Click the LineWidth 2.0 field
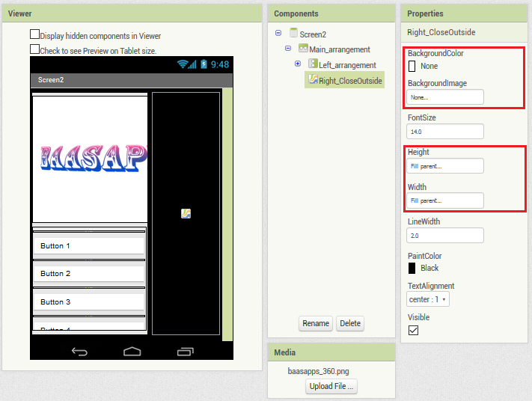The width and height of the screenshot is (532, 401). [x=445, y=236]
